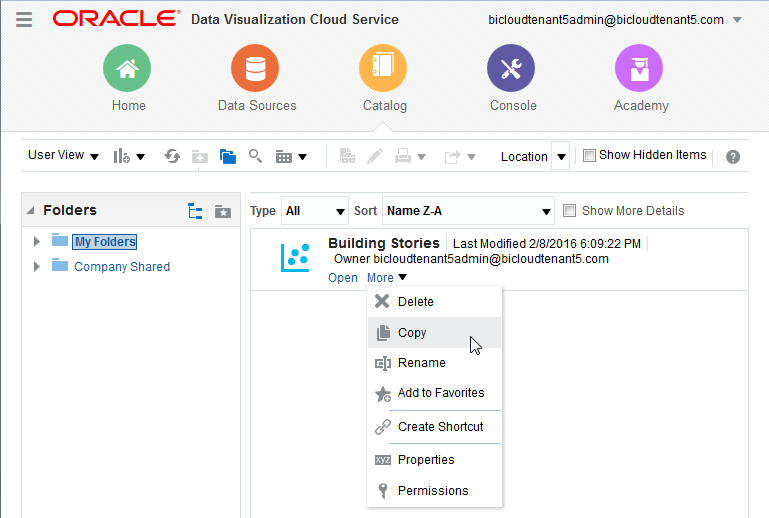Click the Building Stories title

coord(384,243)
